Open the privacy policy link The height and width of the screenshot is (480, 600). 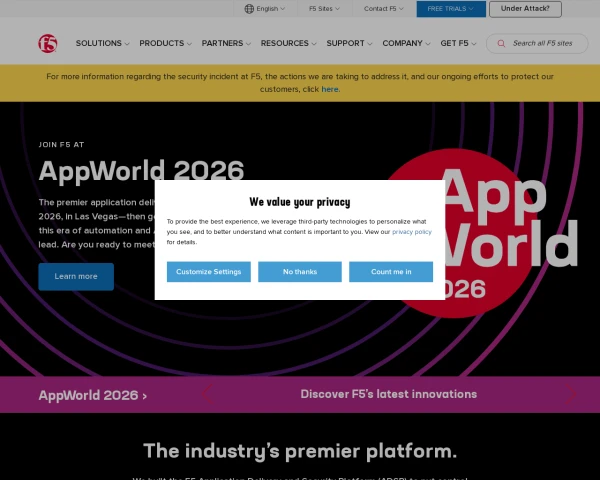coord(411,231)
